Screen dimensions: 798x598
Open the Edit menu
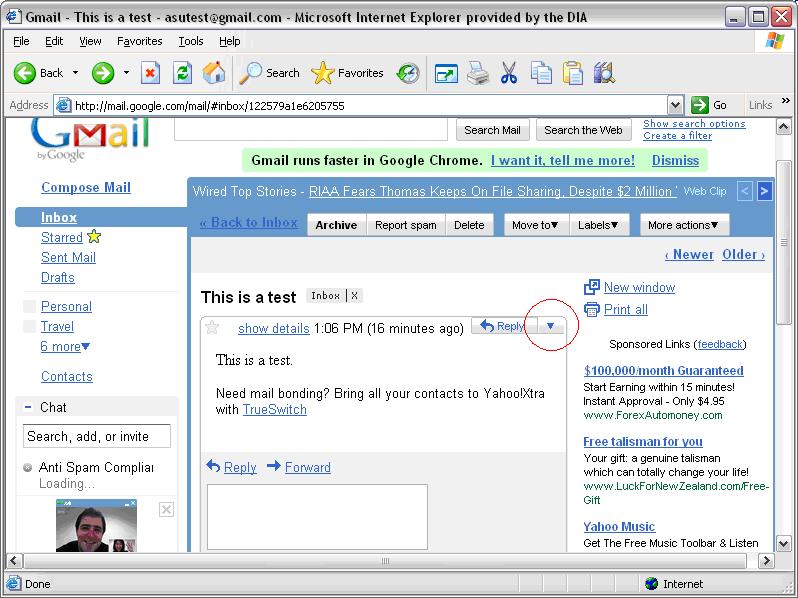[x=54, y=41]
